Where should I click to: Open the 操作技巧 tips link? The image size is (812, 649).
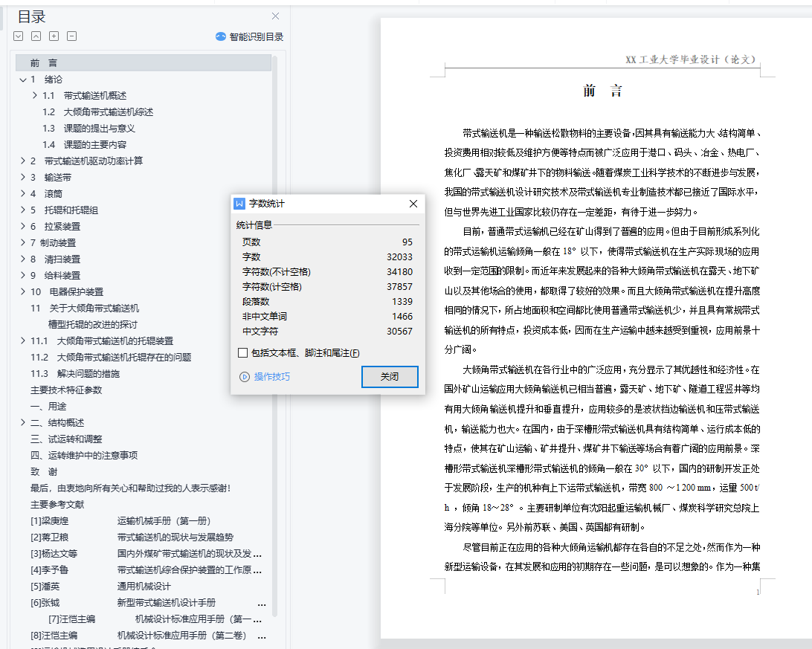tap(272, 377)
